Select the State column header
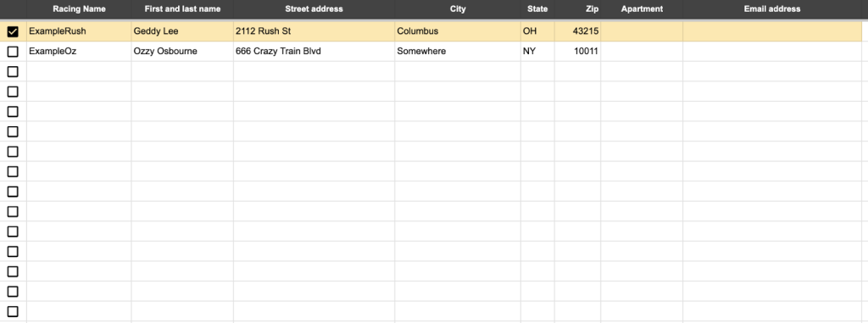Image resolution: width=868 pixels, height=323 pixels. point(537,8)
